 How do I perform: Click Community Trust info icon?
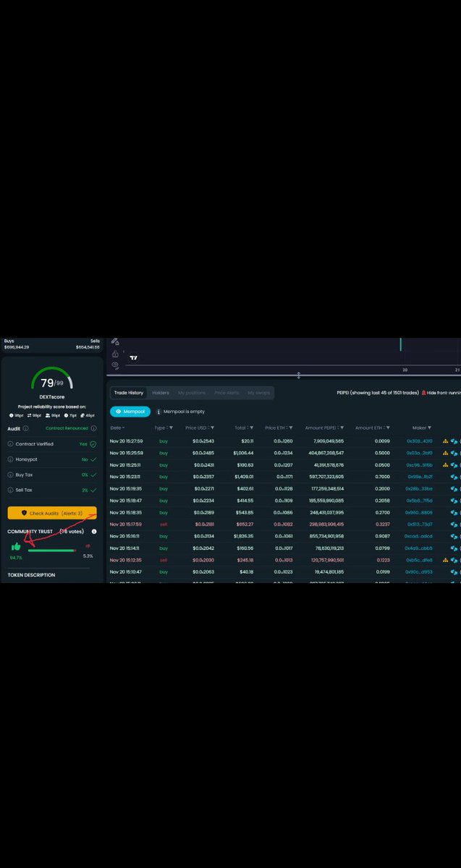(x=94, y=531)
